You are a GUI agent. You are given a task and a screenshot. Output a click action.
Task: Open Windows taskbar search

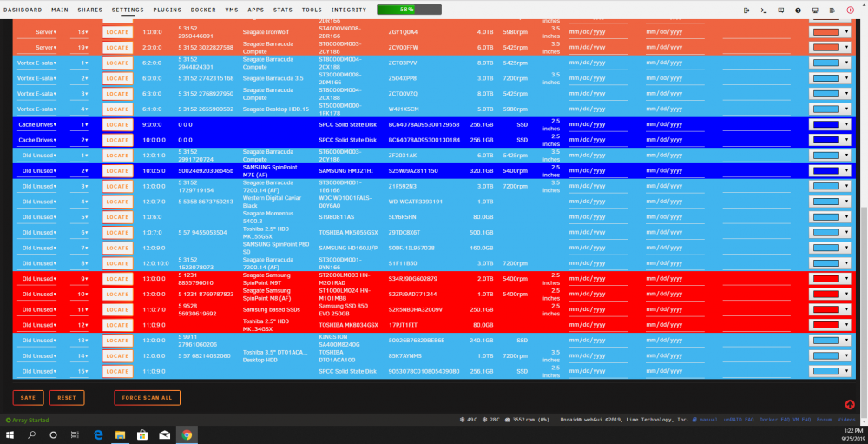pyautogui.click(x=31, y=435)
